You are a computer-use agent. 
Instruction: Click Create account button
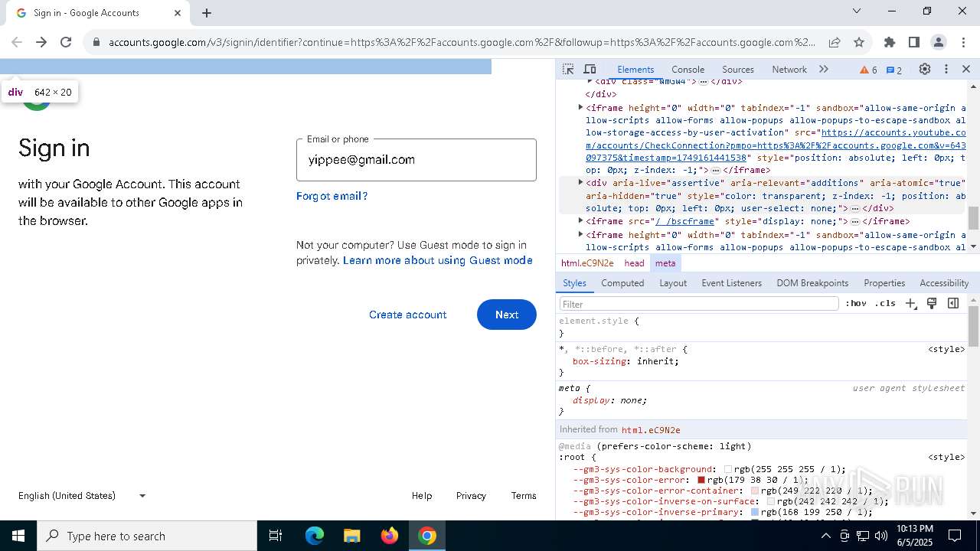tap(407, 315)
